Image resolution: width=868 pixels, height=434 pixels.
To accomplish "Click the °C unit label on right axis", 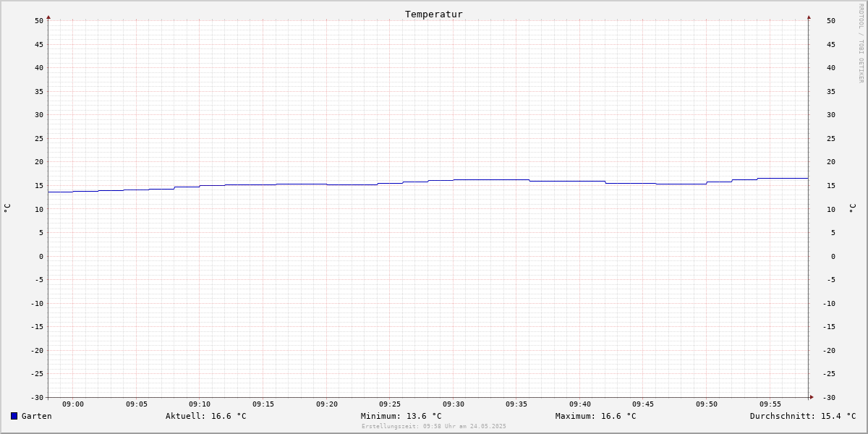I will tap(852, 208).
